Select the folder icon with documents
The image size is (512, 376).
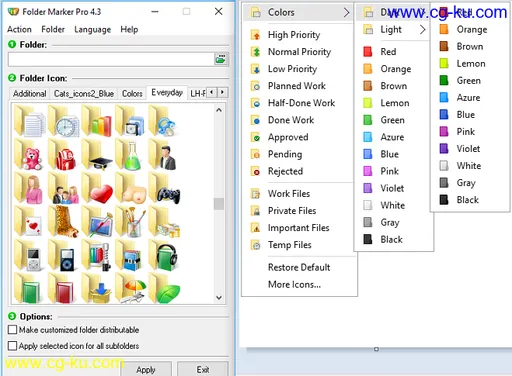tap(30, 121)
